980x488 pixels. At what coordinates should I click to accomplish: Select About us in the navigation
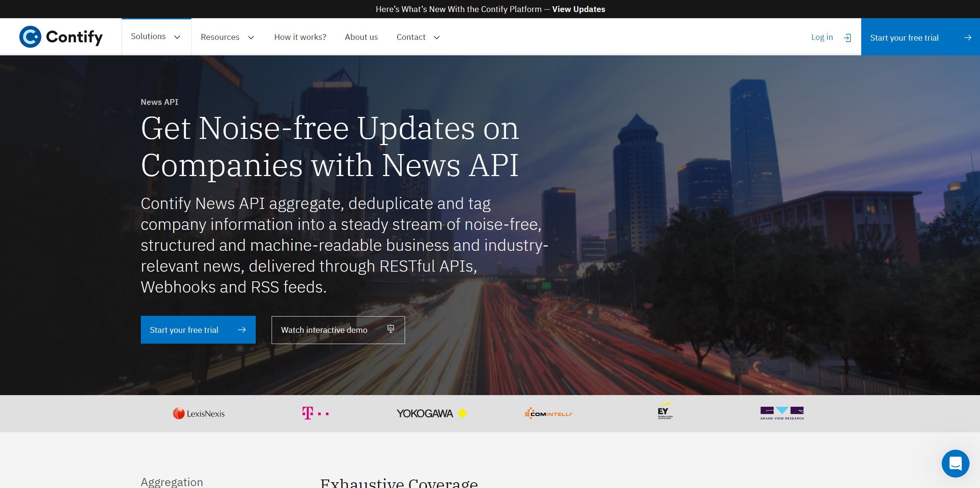pyautogui.click(x=361, y=37)
